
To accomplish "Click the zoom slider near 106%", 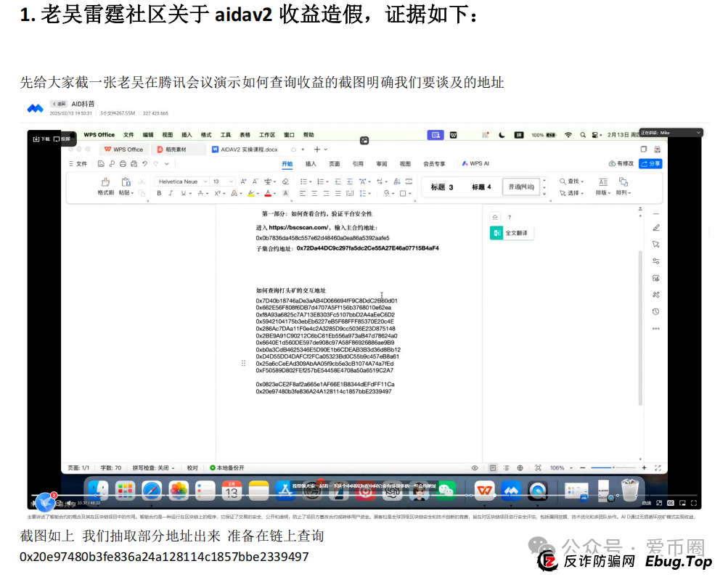I will 613,467.
